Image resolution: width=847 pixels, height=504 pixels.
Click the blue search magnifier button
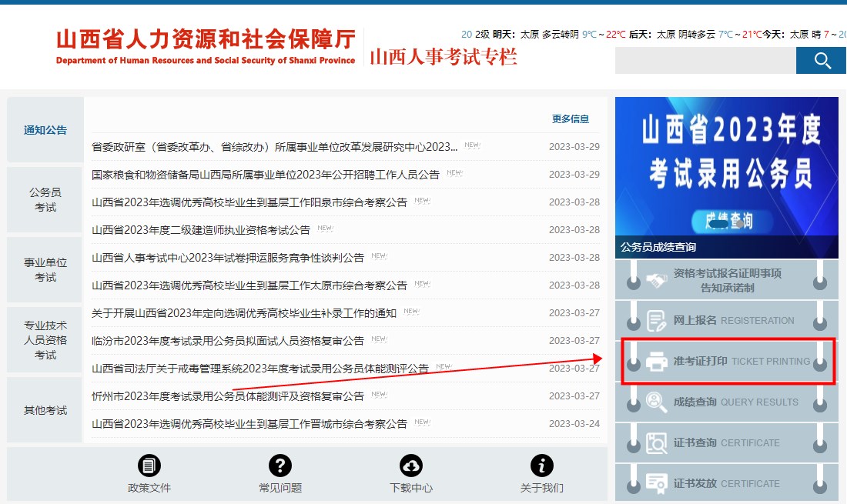coord(821,60)
